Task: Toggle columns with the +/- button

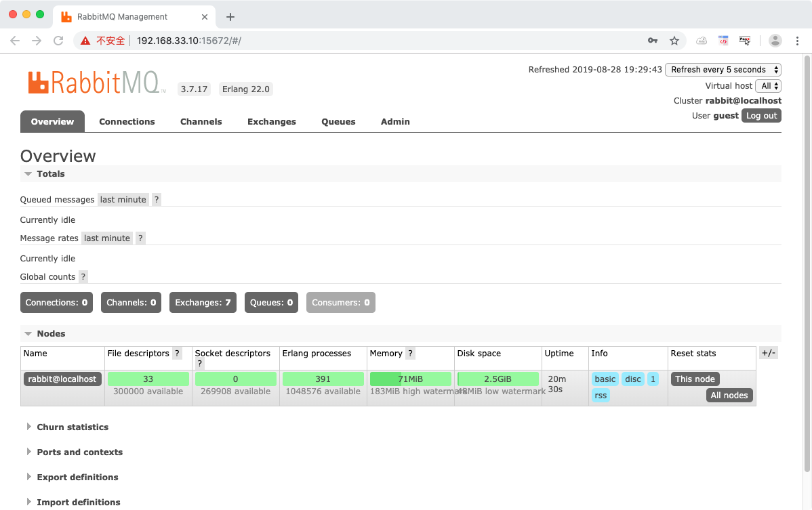Action: coord(769,353)
